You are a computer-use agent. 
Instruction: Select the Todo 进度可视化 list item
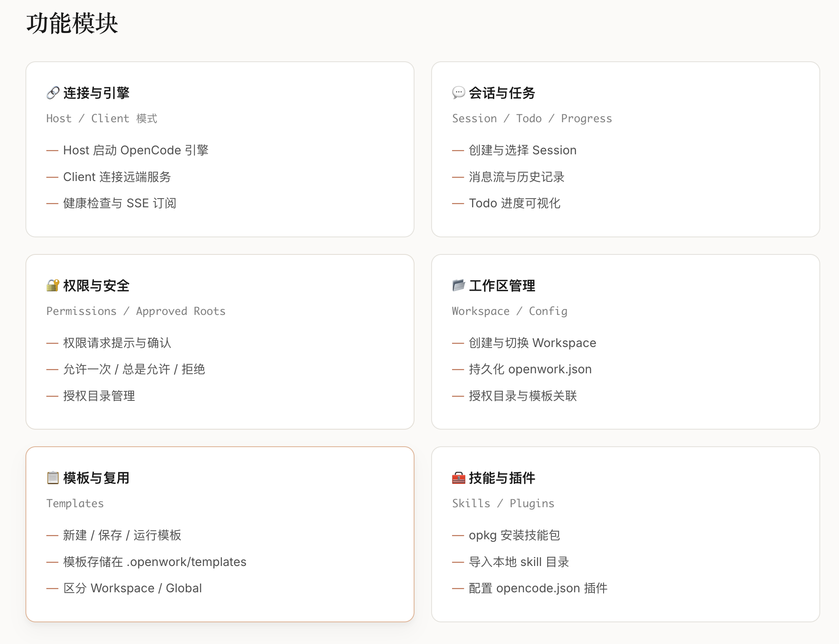point(514,203)
